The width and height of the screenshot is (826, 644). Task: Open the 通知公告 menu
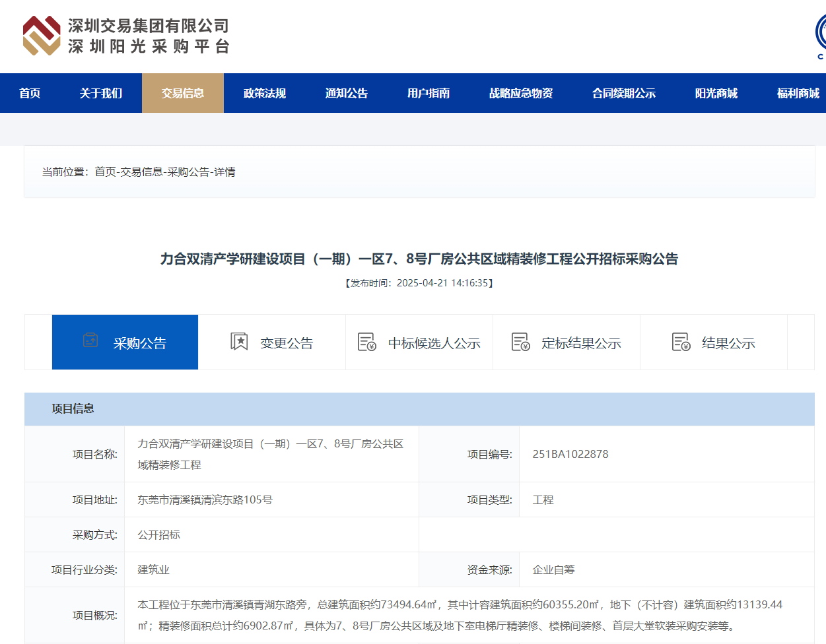(x=347, y=93)
